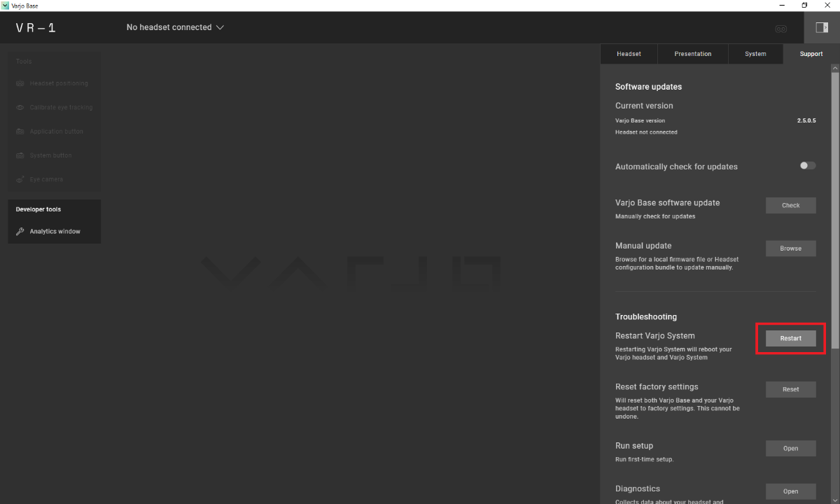This screenshot has height=504, width=840.
Task: Click the 'Software updates' heading
Action: point(648,87)
